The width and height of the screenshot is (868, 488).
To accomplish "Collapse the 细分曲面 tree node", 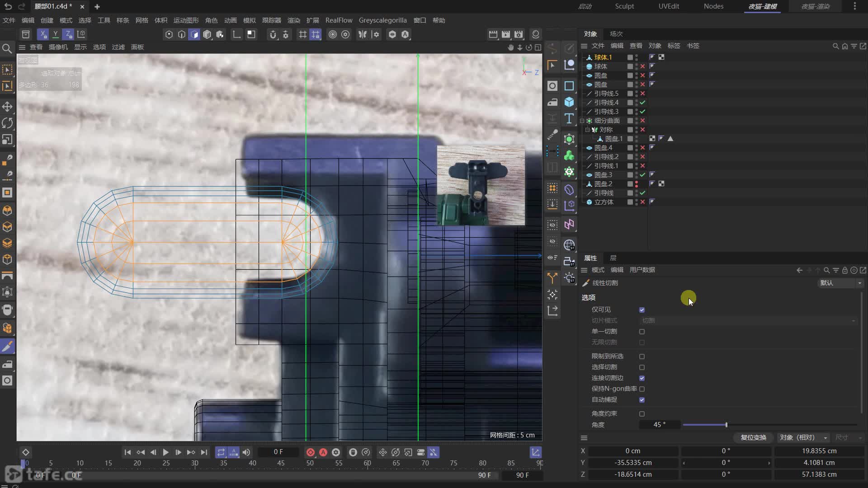I will click(582, 121).
